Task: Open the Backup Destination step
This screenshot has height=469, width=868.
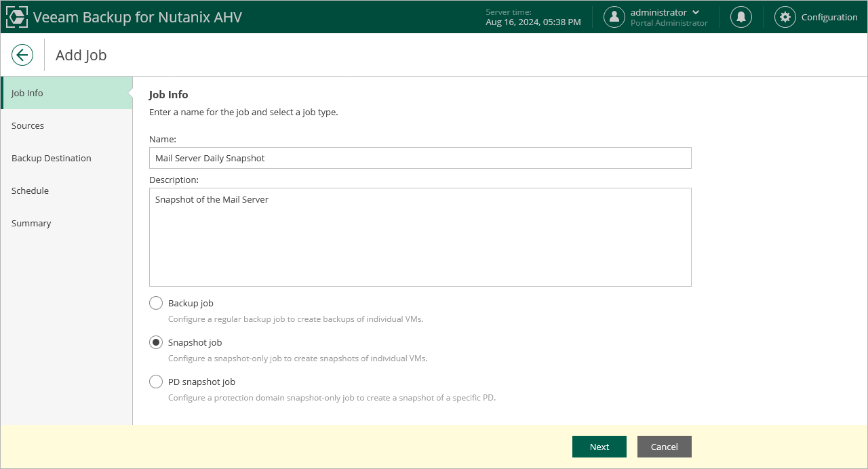Action: (66, 158)
